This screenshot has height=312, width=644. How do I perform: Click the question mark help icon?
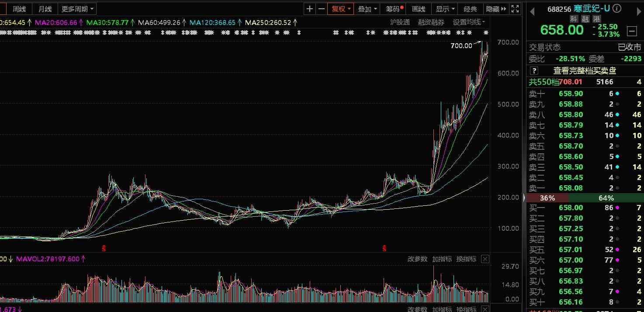(x=534, y=70)
